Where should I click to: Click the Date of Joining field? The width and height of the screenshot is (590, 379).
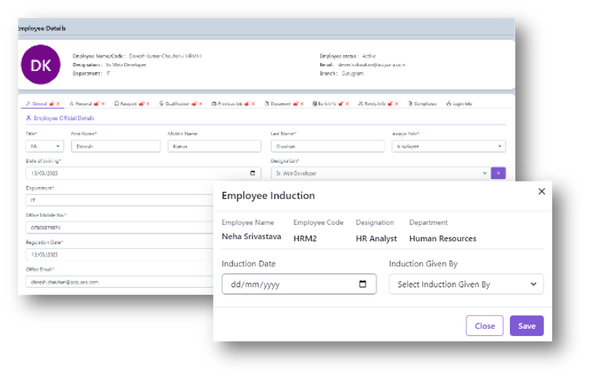143,173
